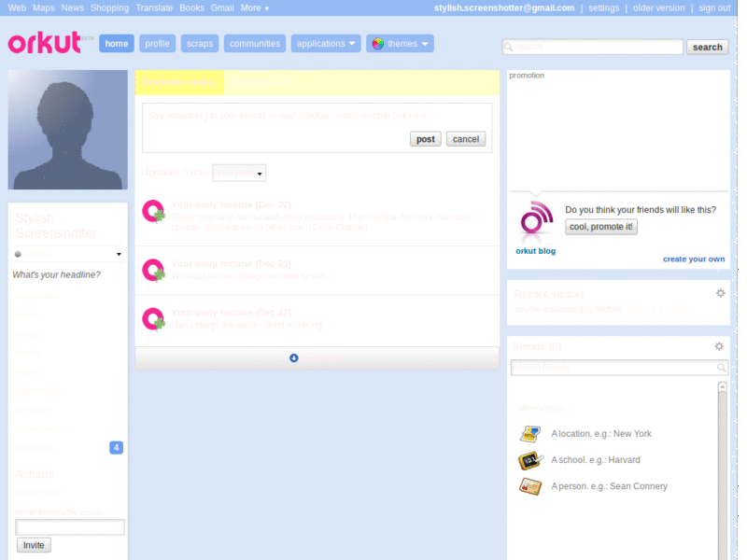Screen dimensions: 747x560
Task: Click the invite friends email field
Action: (x=70, y=526)
